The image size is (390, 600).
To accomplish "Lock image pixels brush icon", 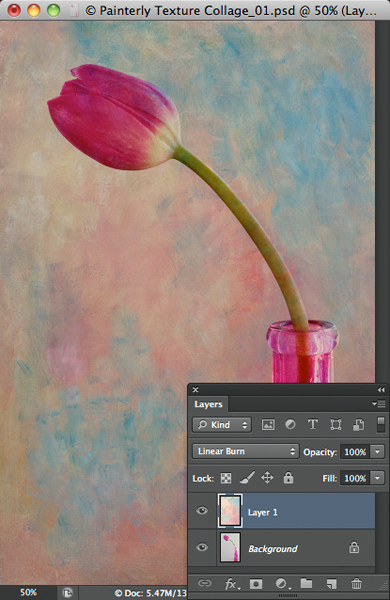I will click(x=247, y=478).
